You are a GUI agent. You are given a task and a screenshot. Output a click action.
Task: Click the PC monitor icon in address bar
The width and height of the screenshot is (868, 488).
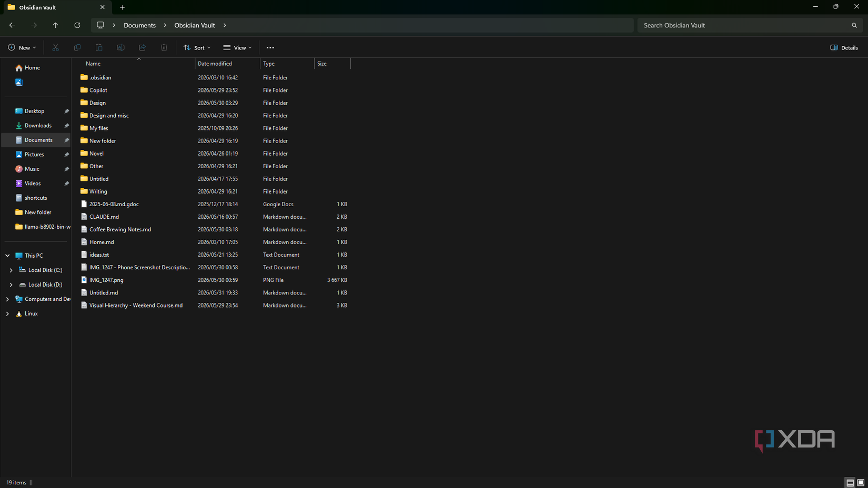coord(100,25)
